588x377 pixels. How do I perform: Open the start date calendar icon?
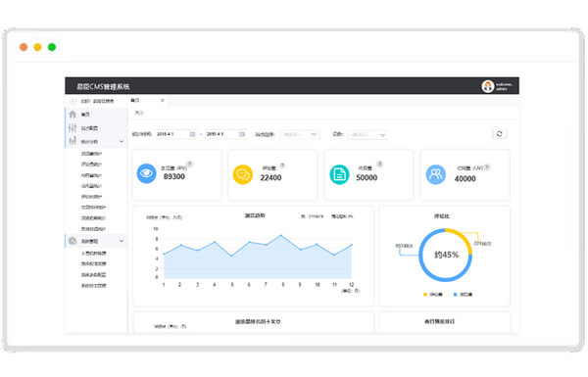pos(192,134)
